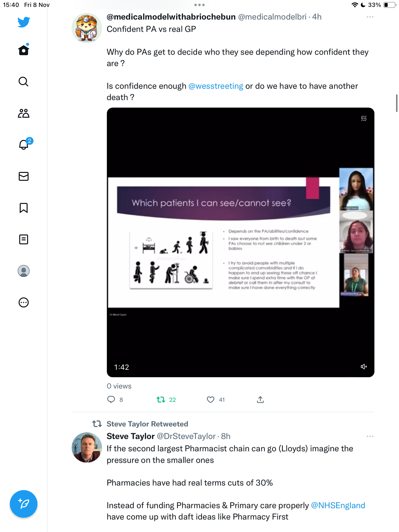Unmute the video sound

click(x=364, y=367)
